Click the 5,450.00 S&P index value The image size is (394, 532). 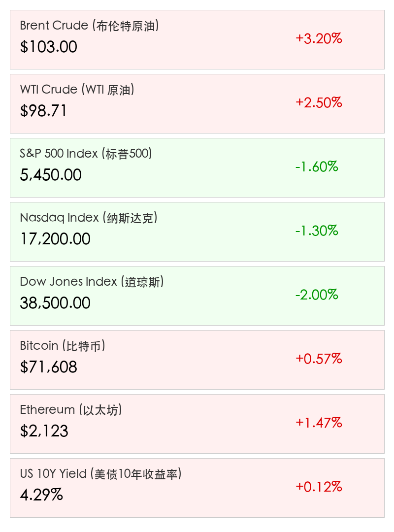click(x=51, y=175)
